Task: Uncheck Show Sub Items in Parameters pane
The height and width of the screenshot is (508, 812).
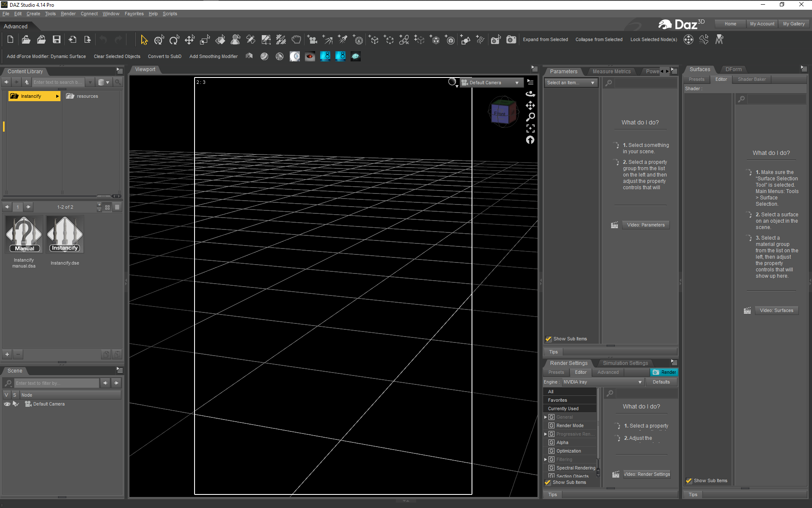Action: (549, 339)
